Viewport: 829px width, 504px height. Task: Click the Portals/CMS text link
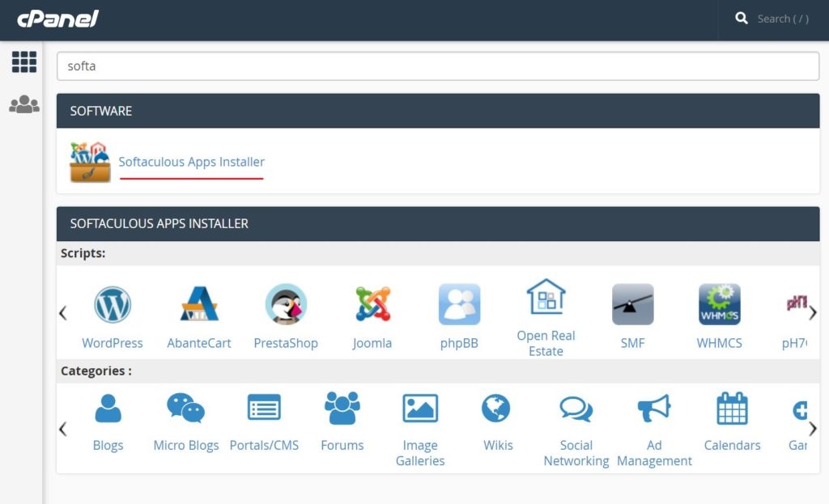[264, 446]
